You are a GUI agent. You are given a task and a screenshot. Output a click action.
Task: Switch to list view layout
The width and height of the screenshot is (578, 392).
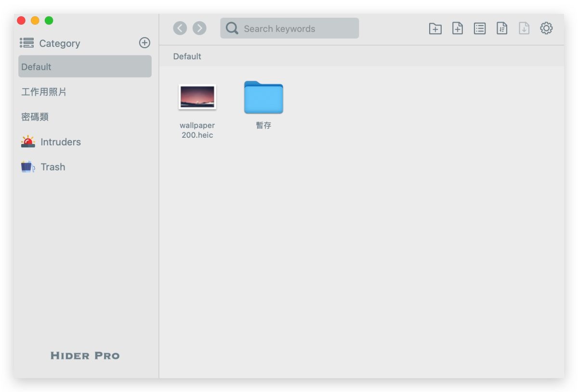(x=480, y=29)
